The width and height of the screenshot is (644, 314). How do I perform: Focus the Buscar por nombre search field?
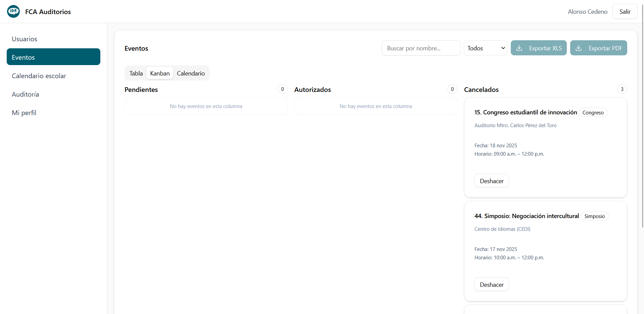(421, 48)
